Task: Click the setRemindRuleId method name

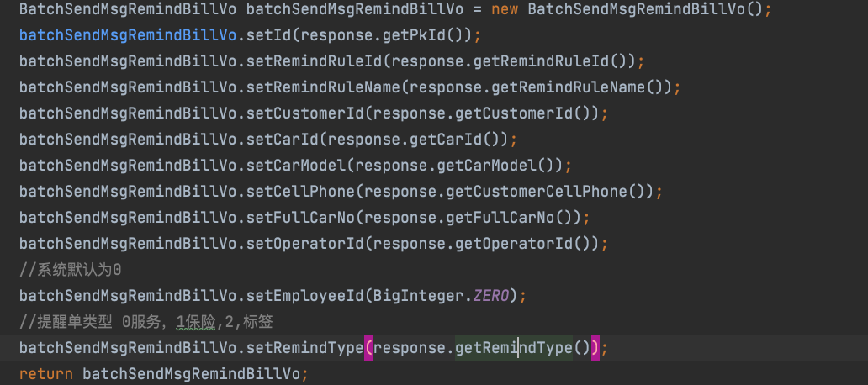Action: 314,61
